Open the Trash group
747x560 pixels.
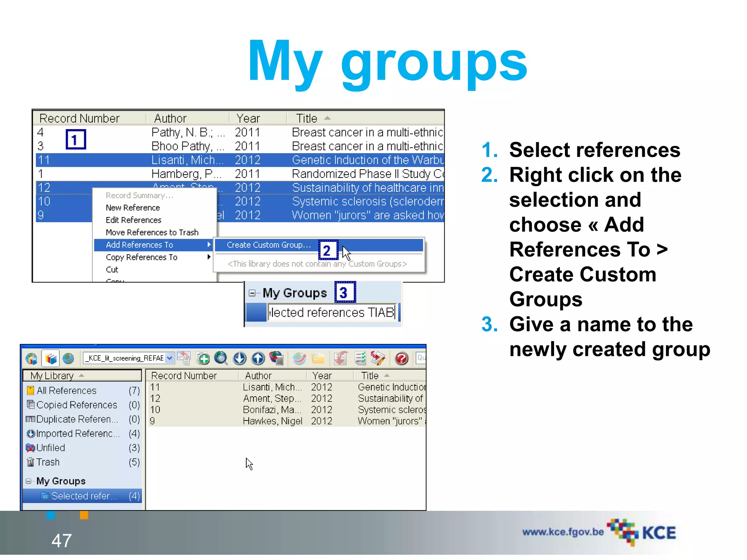tap(83, 462)
